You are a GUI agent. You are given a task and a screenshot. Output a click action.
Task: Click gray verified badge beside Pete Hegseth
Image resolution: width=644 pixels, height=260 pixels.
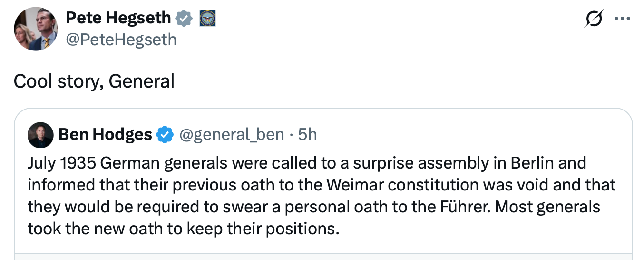pos(184,18)
